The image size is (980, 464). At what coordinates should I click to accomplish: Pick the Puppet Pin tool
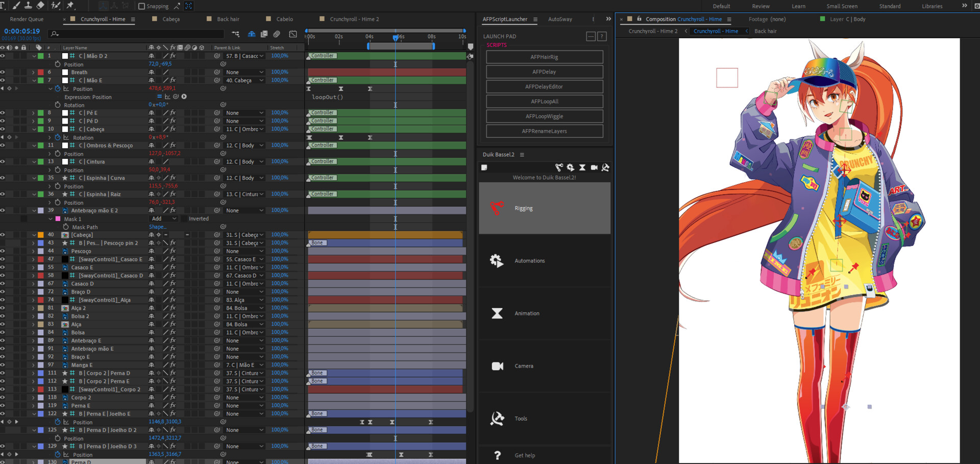[71, 6]
